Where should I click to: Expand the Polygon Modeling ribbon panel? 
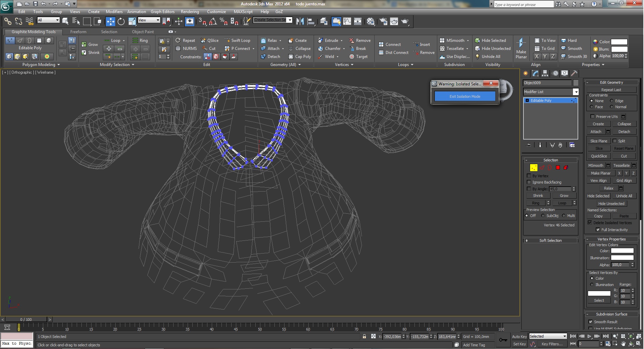[x=41, y=65]
